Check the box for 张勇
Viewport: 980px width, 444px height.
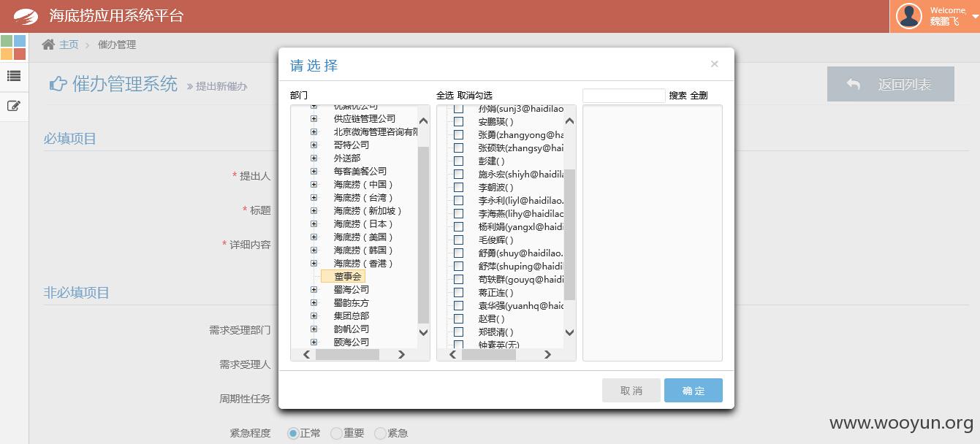tap(459, 135)
